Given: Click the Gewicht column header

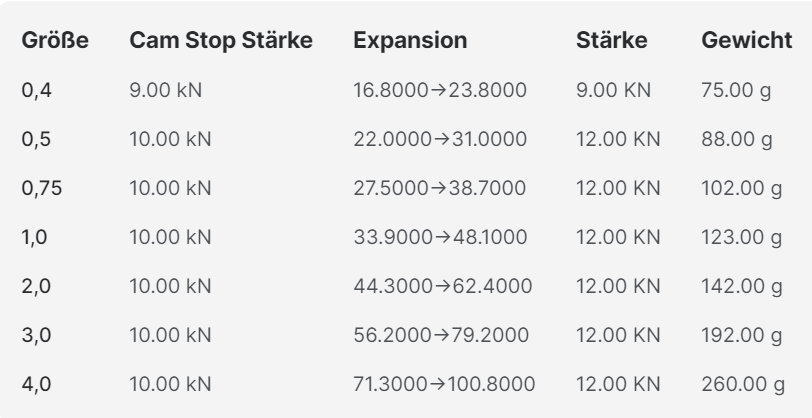Looking at the screenshot, I should pyautogui.click(x=748, y=44).
